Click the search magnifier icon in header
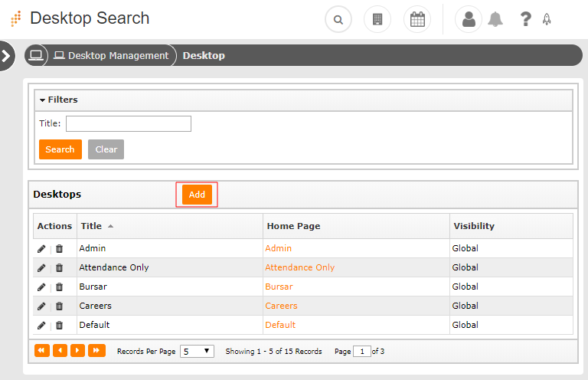Viewport: 588px width, 380px height. tap(338, 20)
